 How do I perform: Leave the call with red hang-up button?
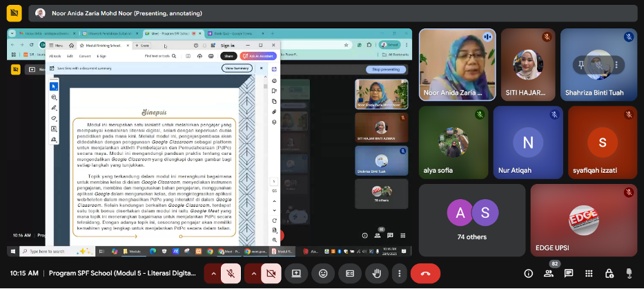pos(425,273)
